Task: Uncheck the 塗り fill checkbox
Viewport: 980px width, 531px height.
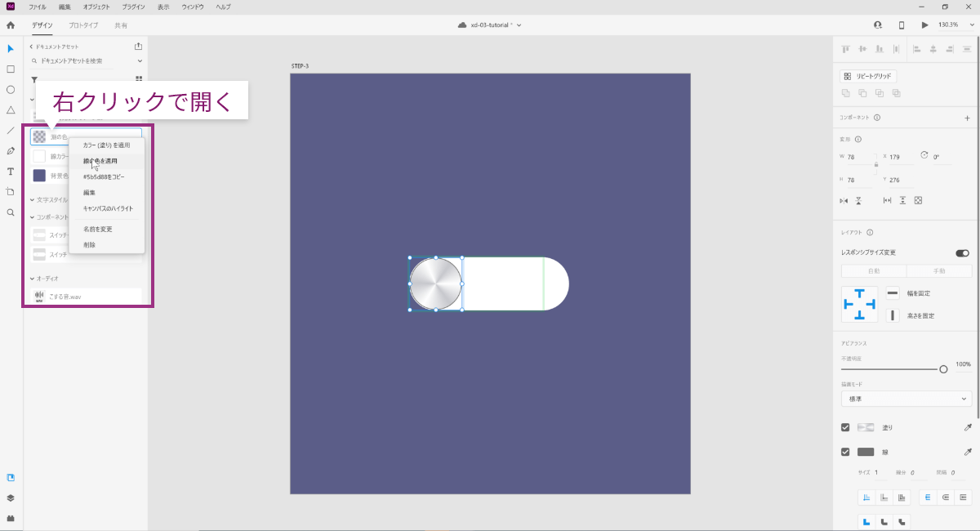Action: (x=845, y=427)
